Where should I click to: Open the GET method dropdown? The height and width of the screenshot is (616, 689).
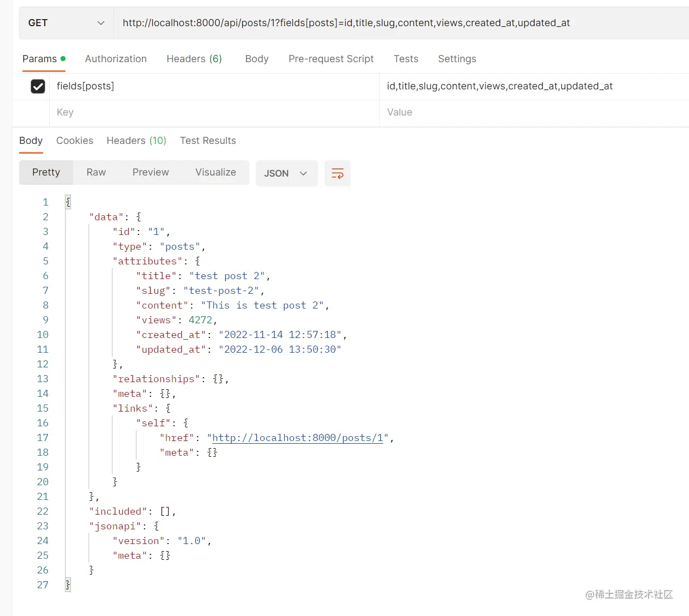click(66, 23)
